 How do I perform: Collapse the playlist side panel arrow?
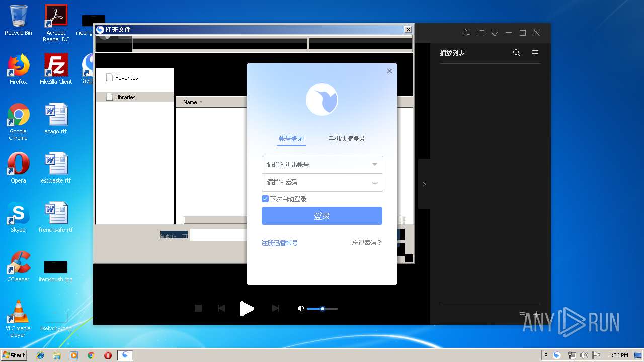424,184
